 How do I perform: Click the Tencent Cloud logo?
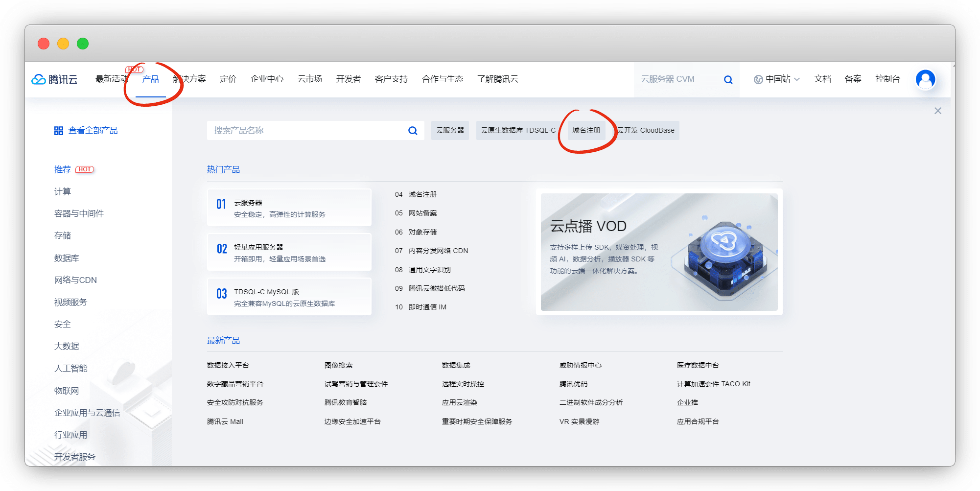pos(54,79)
